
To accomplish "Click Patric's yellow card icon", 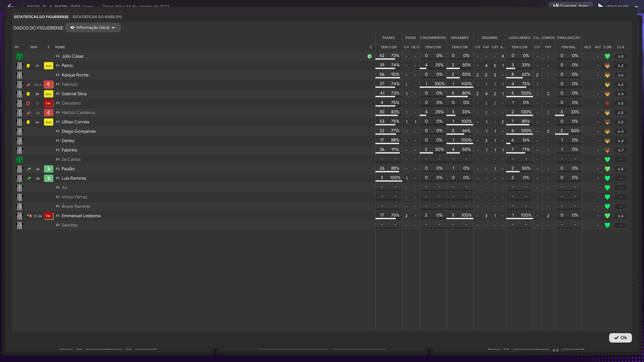I will 28,66.
